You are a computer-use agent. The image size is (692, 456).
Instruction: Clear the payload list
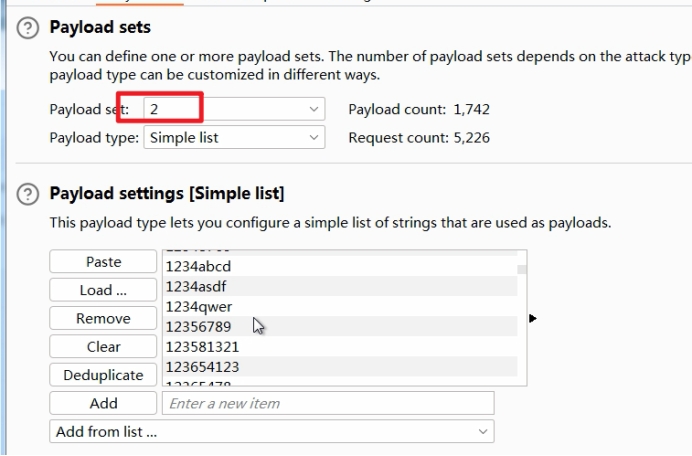[103, 347]
